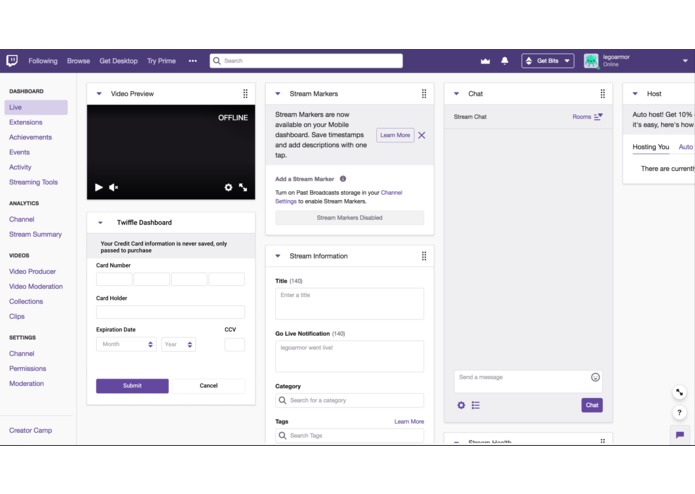Open the feedback chat bubble button
Viewport: 695px width, 494px height.
click(x=679, y=435)
